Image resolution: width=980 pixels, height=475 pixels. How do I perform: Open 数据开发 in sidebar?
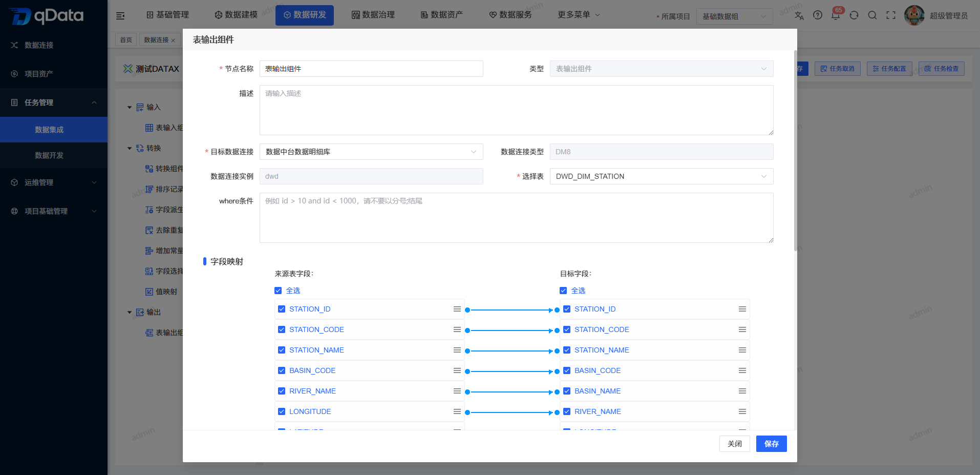pyautogui.click(x=54, y=155)
